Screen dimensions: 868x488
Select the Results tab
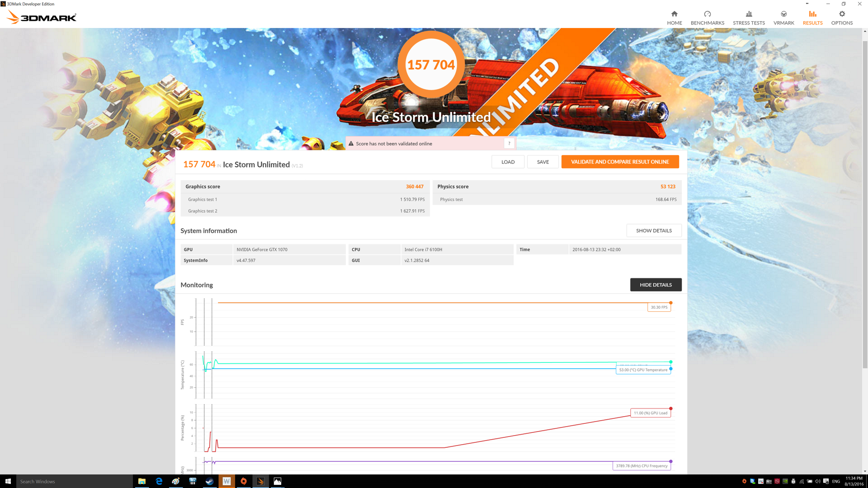812,18
